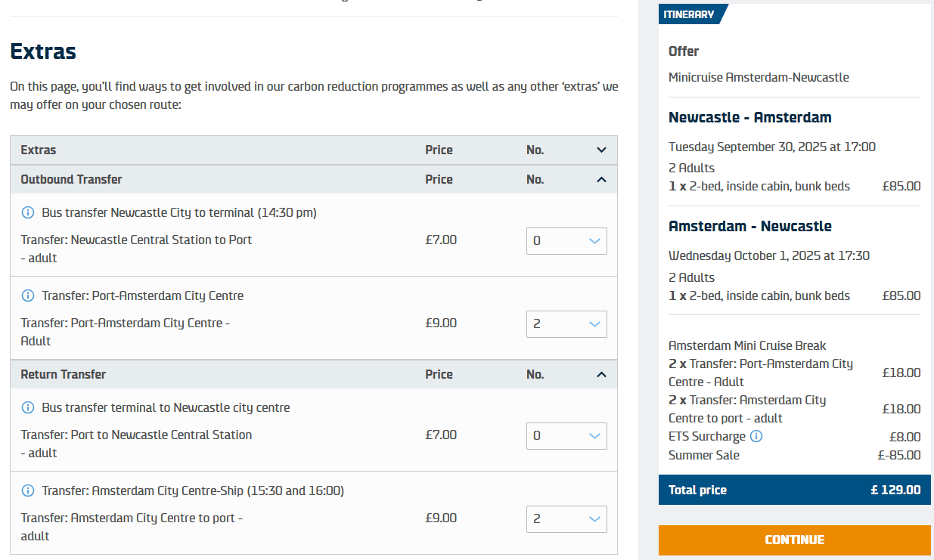Click the Extras table header label
Image resolution: width=934 pixels, height=560 pixels.
click(x=39, y=150)
